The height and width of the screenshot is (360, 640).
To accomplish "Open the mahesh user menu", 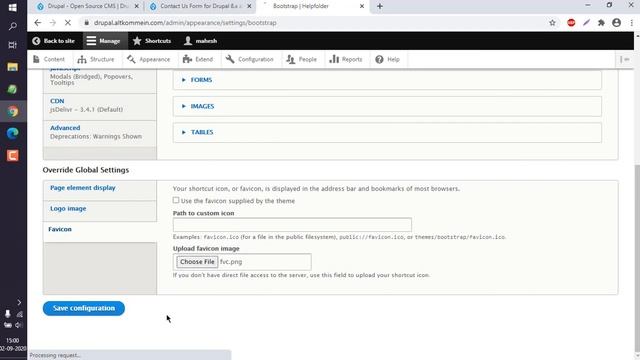I will point(201,41).
